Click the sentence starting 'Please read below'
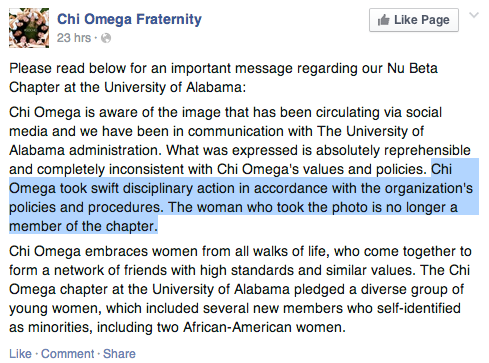This screenshot has height=363, width=489. click(223, 78)
